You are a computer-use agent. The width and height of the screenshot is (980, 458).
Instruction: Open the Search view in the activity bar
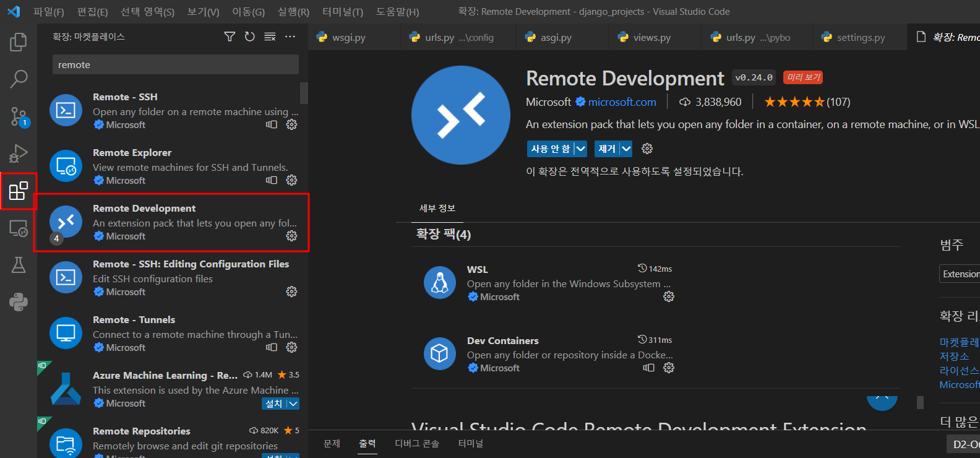point(19,79)
